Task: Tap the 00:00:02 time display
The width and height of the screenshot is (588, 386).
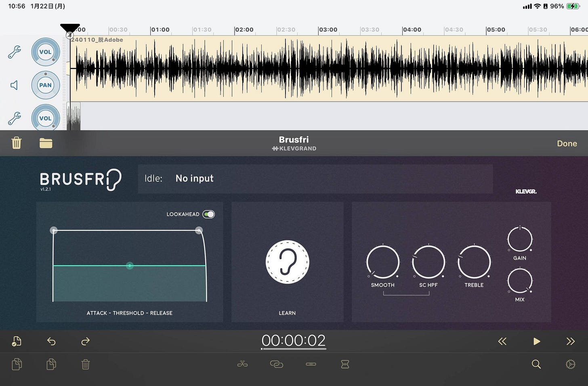Action: coord(294,341)
